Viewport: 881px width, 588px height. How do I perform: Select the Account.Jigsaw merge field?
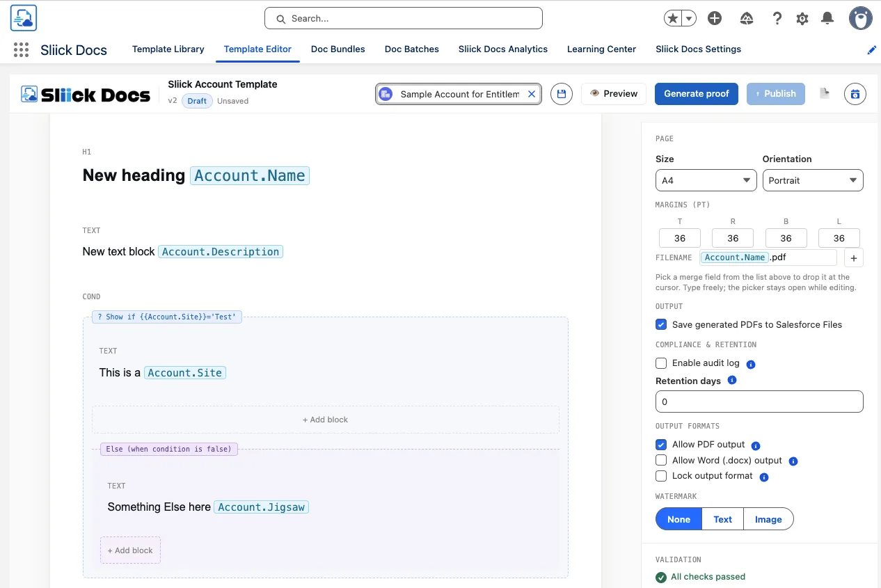click(x=261, y=507)
